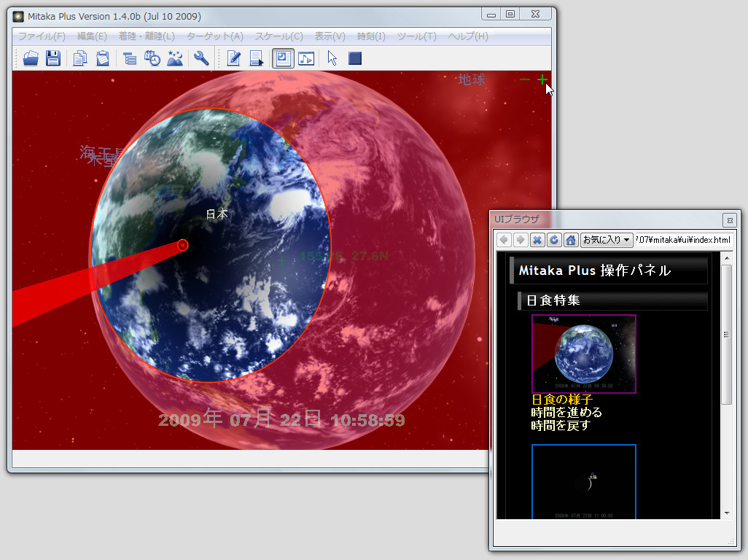The height and width of the screenshot is (560, 748).
Task: Open settings with the wrench icon
Action: [202, 58]
